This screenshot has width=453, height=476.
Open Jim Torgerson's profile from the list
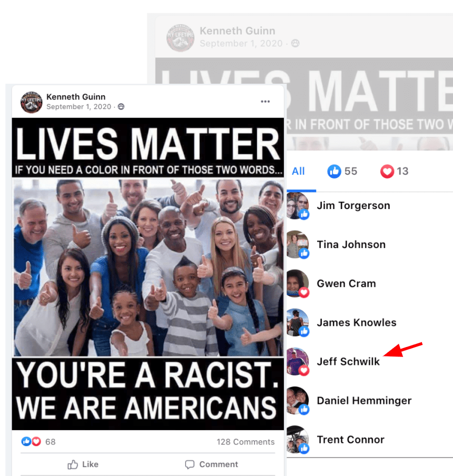353,205
